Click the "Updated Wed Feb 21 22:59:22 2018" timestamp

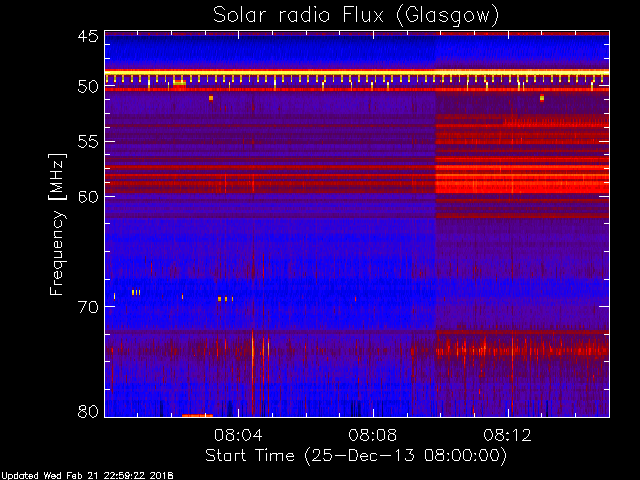click(87, 476)
